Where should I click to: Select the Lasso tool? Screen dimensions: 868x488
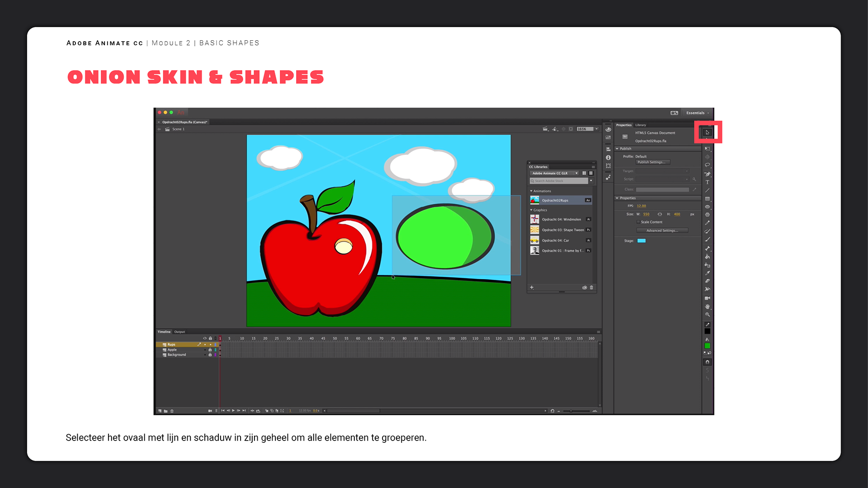708,165
